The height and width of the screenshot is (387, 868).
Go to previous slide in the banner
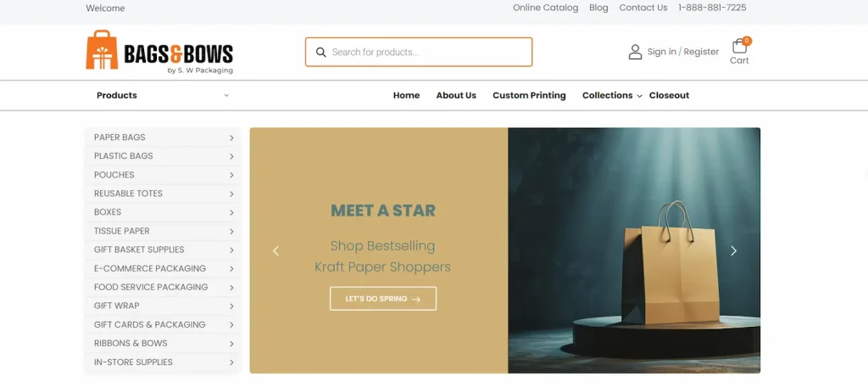pos(275,250)
